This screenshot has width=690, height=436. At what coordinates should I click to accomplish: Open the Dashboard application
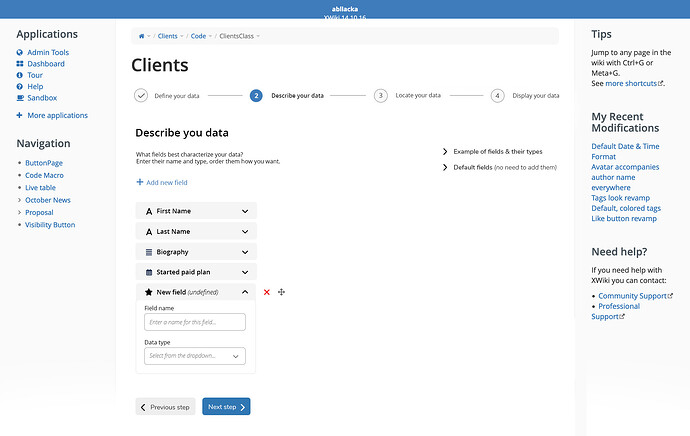click(x=45, y=64)
